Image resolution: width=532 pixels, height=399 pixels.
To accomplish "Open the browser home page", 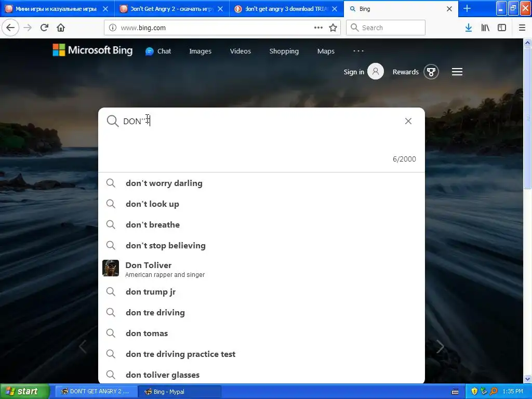I will (x=61, y=28).
